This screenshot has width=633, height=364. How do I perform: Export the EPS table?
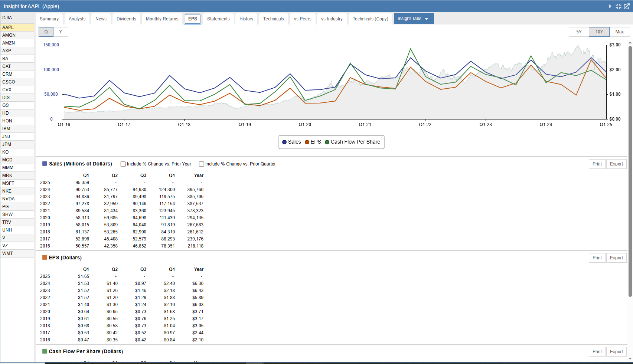pyautogui.click(x=616, y=258)
